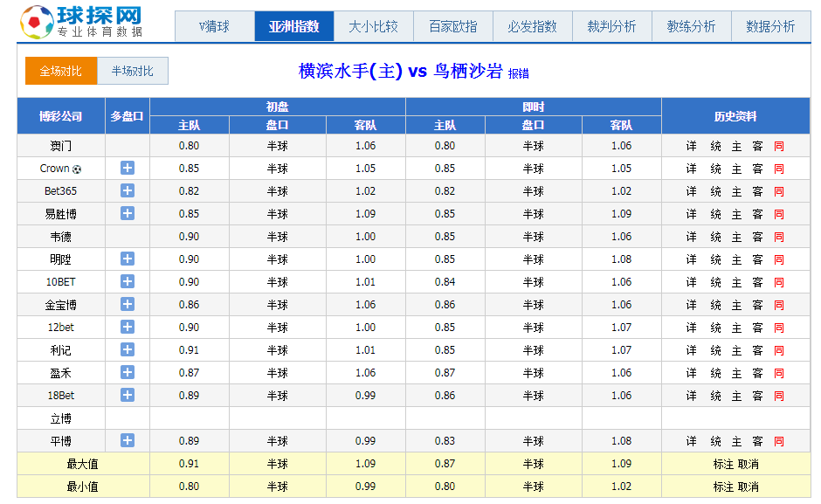Switch to the 大小比较 tab
821x504 pixels.
(x=373, y=26)
